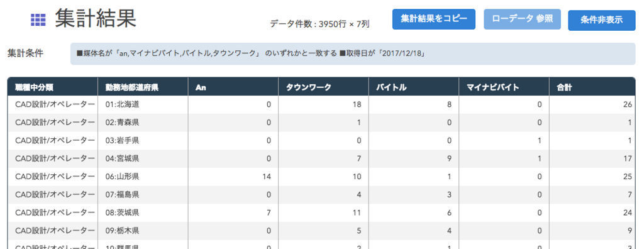Click the 合計 column header
The width and height of the screenshot is (644, 249).
[592, 87]
